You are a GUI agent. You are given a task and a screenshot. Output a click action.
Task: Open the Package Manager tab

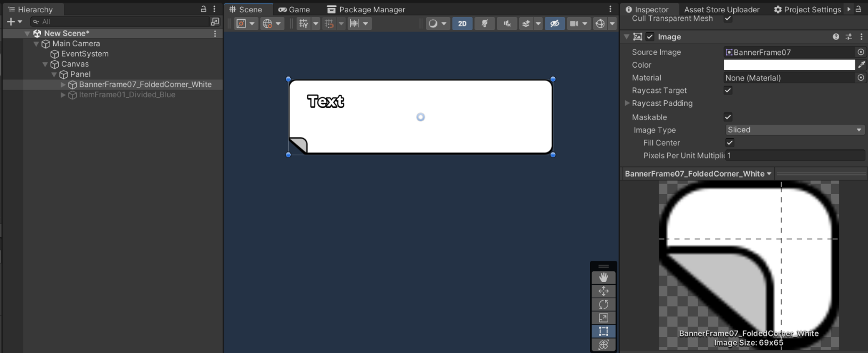366,10
